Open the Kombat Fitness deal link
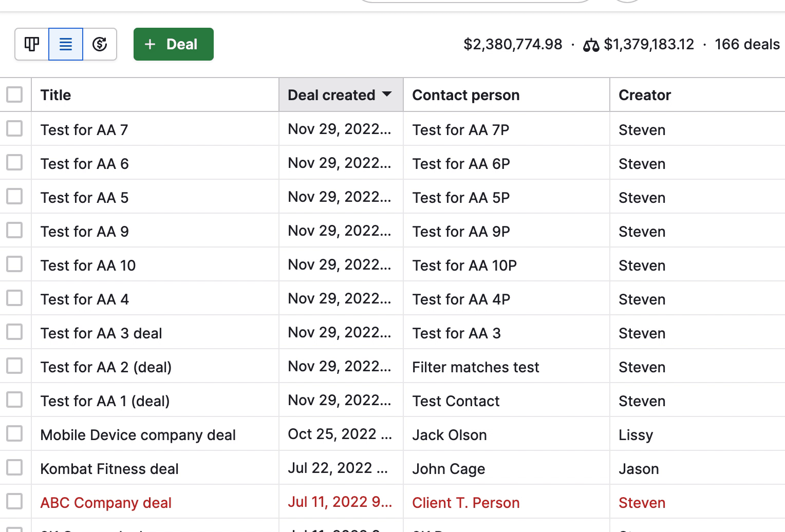This screenshot has height=532, width=785. click(x=109, y=469)
